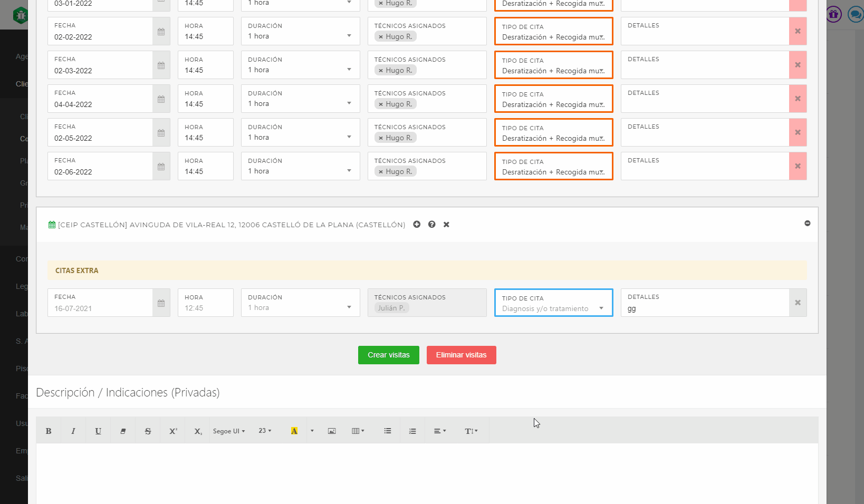Click the add (plus) icon beside CEIP Castellón address
The image size is (864, 504).
(417, 225)
